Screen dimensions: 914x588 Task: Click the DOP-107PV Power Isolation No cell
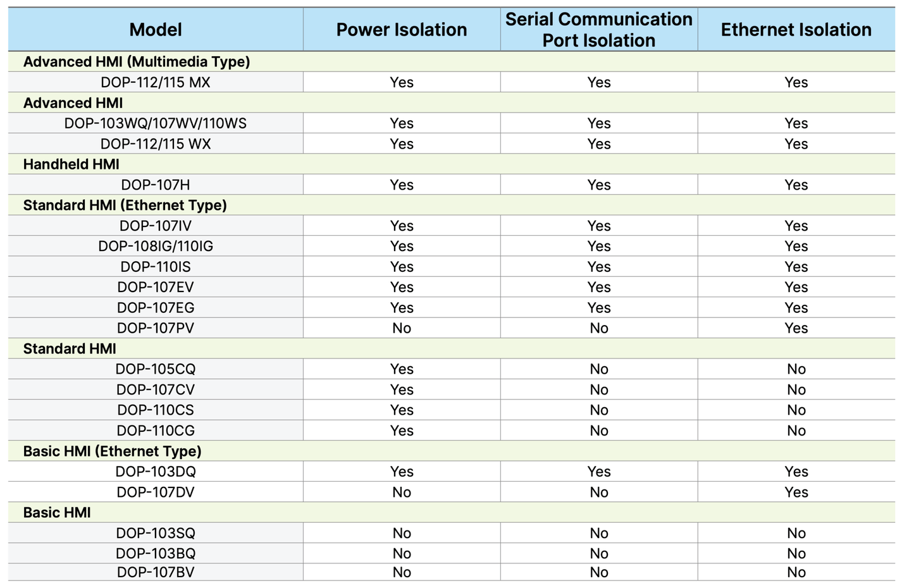[x=401, y=328]
